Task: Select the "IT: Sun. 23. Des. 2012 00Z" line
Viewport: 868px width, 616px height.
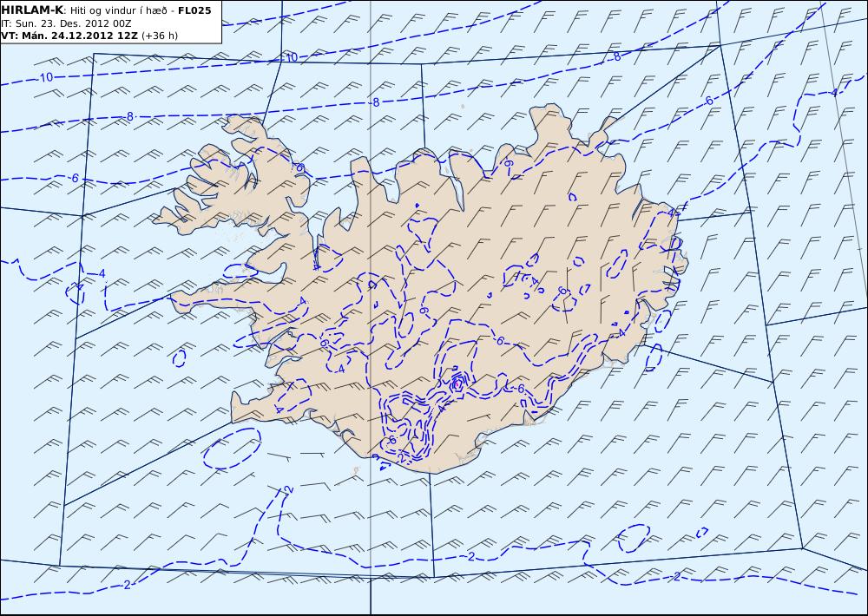Action: (66, 23)
